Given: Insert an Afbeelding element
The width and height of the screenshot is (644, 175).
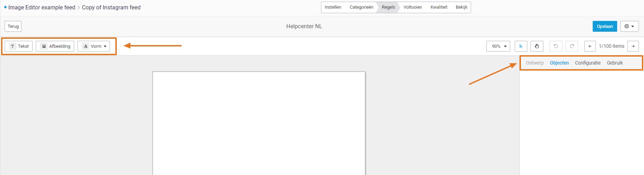Looking at the screenshot, I should pos(55,46).
